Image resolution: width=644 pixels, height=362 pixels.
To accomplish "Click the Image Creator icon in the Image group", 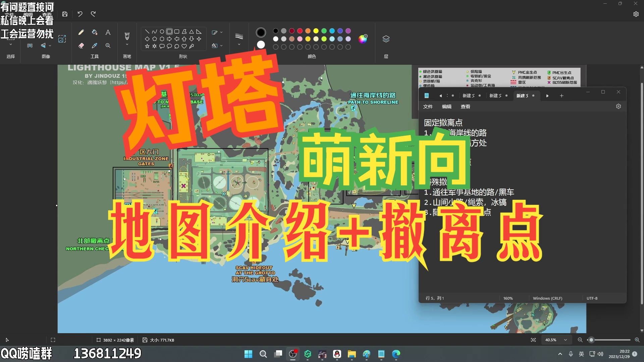I will [x=62, y=39].
